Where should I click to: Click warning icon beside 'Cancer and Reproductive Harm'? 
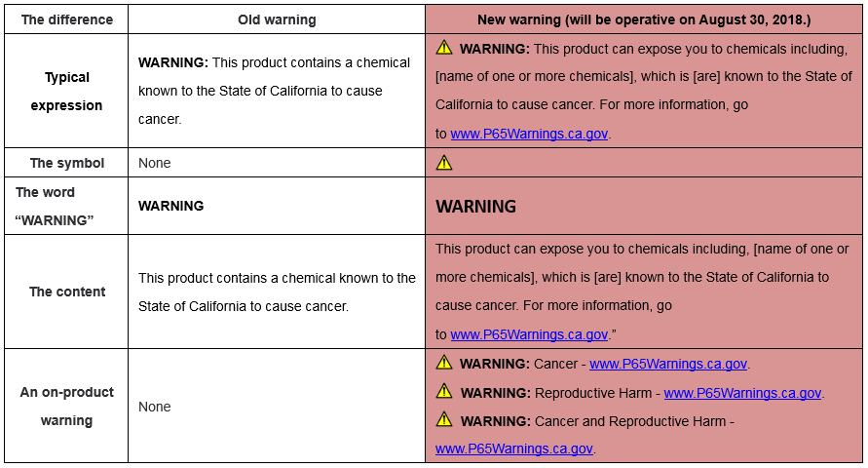pos(444,419)
